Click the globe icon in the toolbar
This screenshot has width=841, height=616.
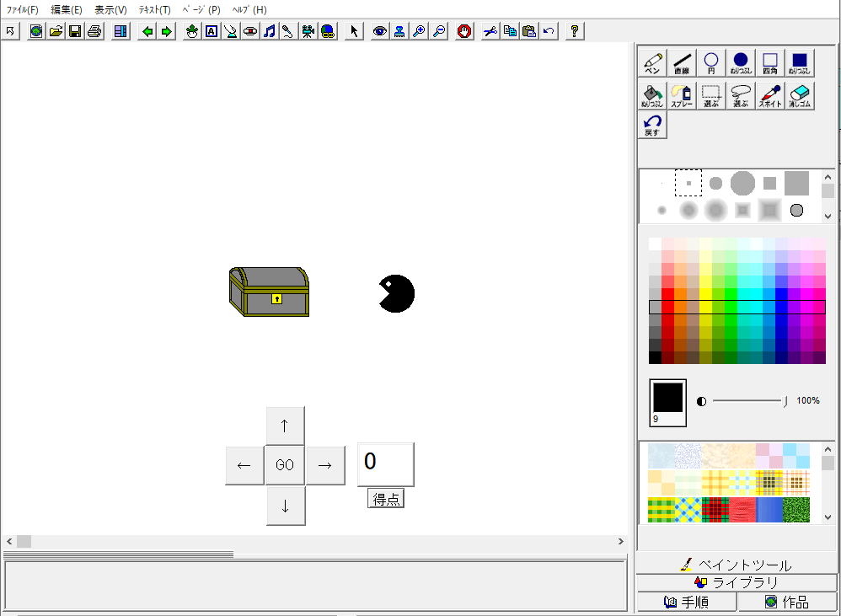pyautogui.click(x=36, y=31)
